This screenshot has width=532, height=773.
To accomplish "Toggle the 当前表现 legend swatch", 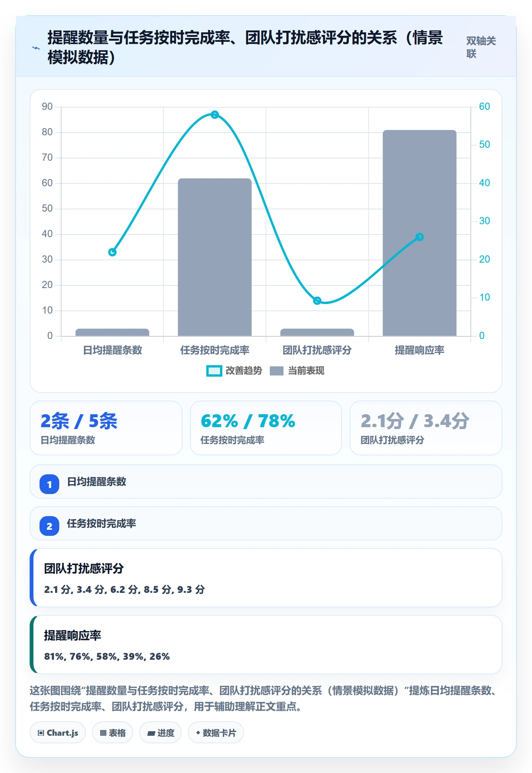I will click(x=277, y=371).
